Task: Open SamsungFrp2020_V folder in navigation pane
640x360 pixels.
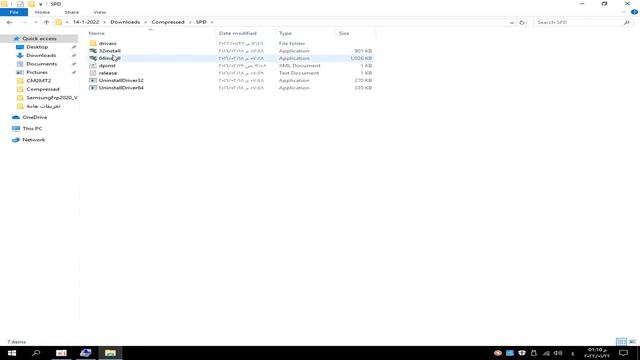Action: pos(52,98)
